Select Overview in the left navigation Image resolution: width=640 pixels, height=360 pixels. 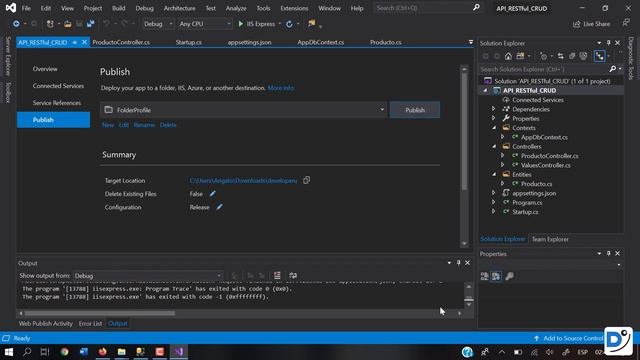click(x=45, y=69)
